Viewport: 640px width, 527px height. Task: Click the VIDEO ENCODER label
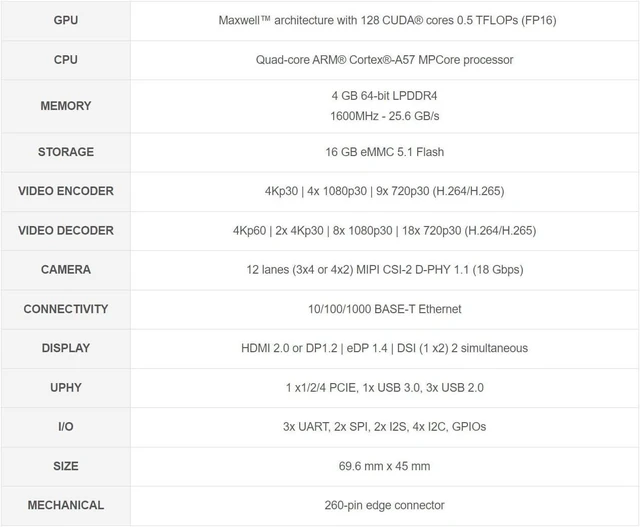pos(66,191)
